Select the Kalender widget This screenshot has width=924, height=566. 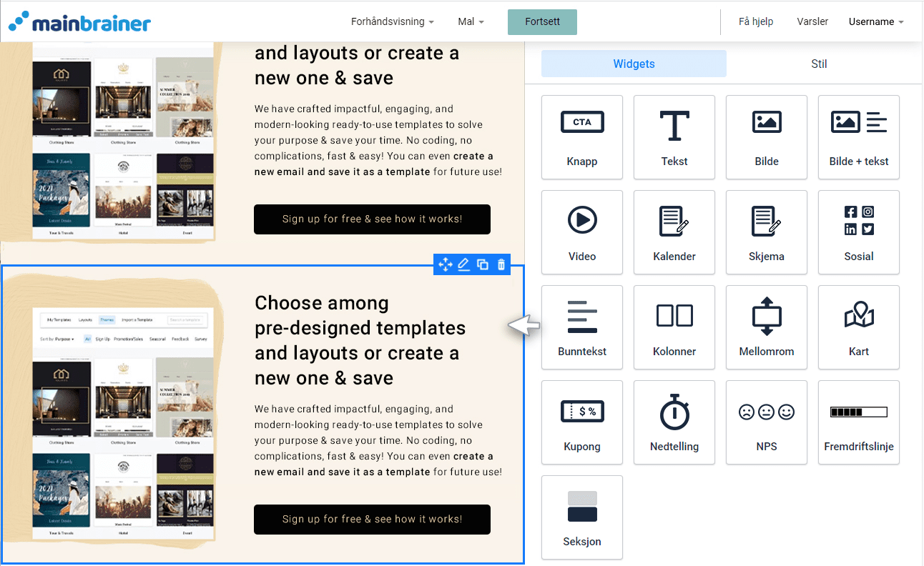674,232
